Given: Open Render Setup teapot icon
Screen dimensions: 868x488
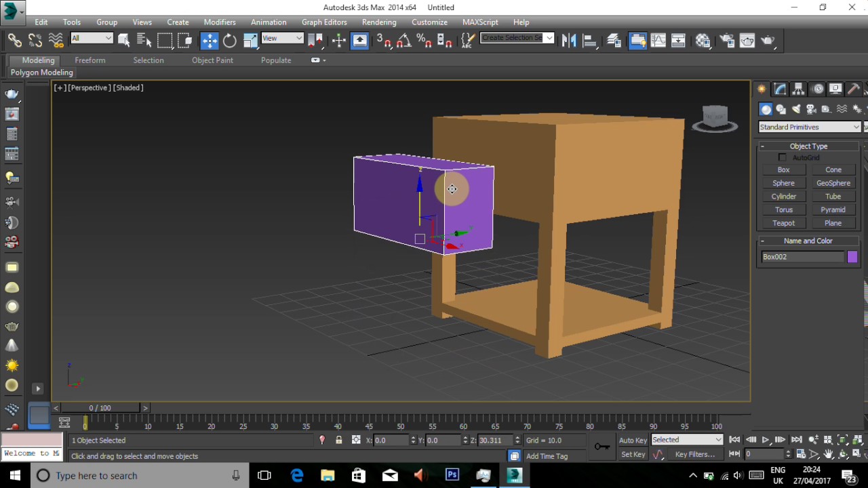Looking at the screenshot, I should (726, 41).
